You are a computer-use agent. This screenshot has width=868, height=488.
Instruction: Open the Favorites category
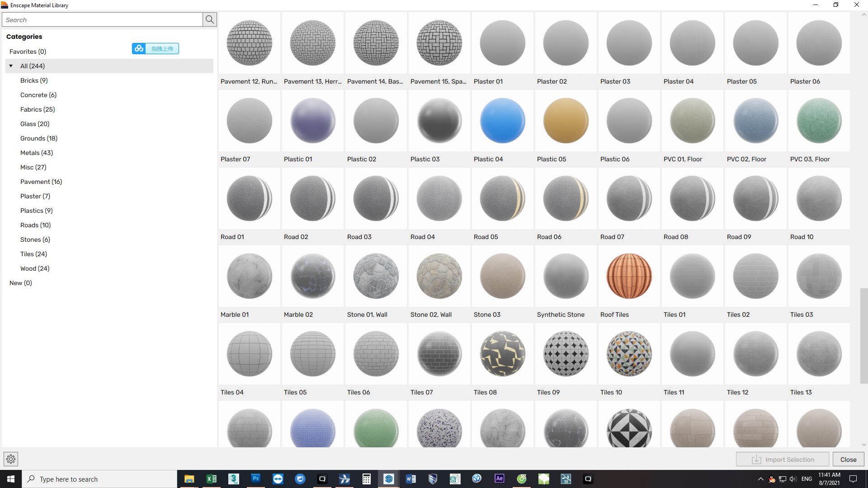[x=28, y=51]
